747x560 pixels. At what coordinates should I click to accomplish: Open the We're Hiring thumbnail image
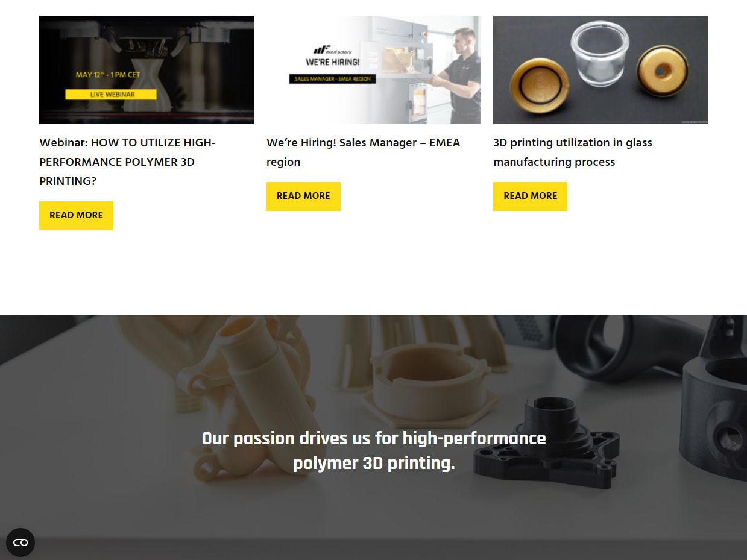tap(374, 70)
